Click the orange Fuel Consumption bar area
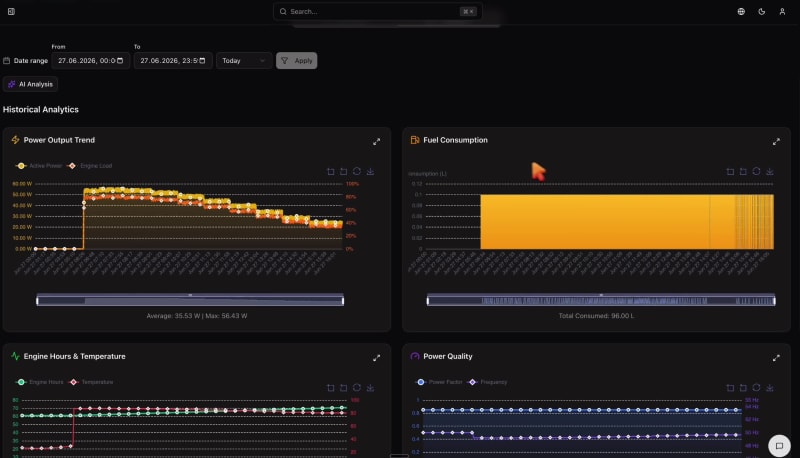Image resolution: width=800 pixels, height=458 pixels. click(627, 222)
